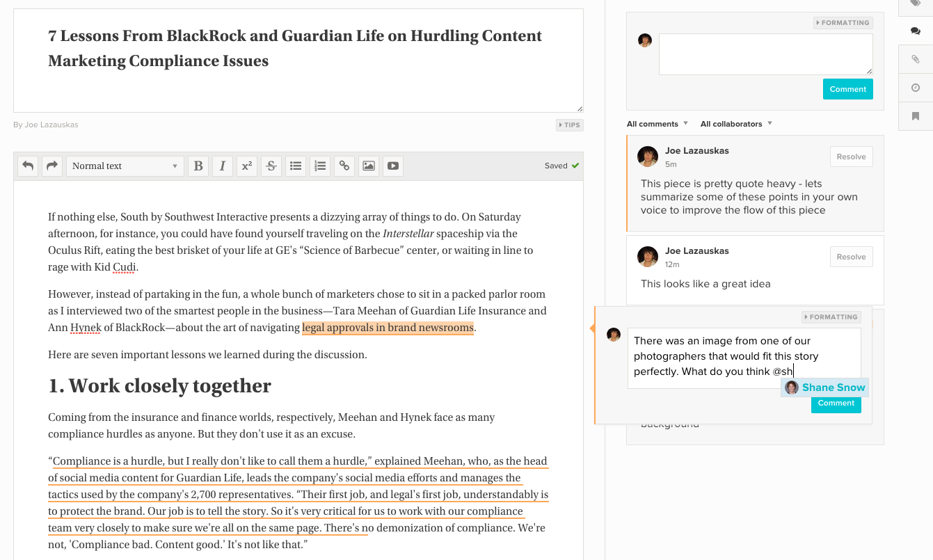933x560 pixels.
Task: Click the '5m' comment timestamp
Action: [x=671, y=165]
